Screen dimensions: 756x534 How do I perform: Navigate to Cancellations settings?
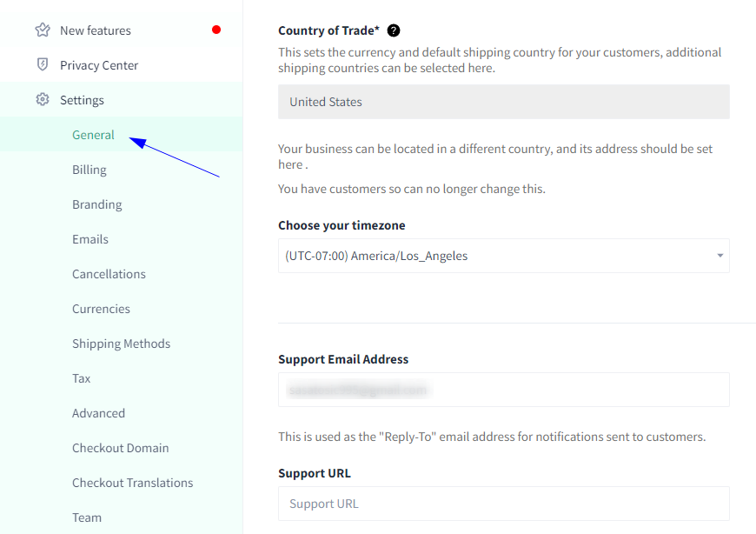pyautogui.click(x=109, y=274)
